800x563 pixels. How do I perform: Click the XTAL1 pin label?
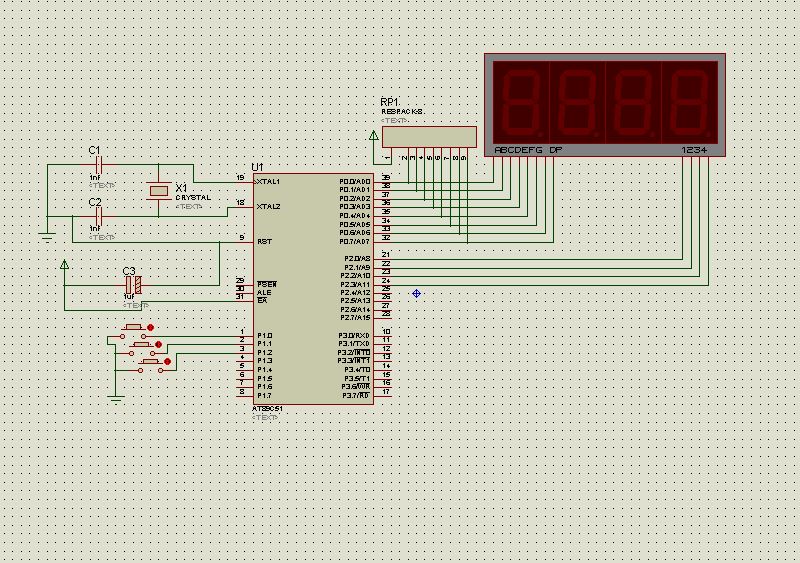[x=268, y=182]
